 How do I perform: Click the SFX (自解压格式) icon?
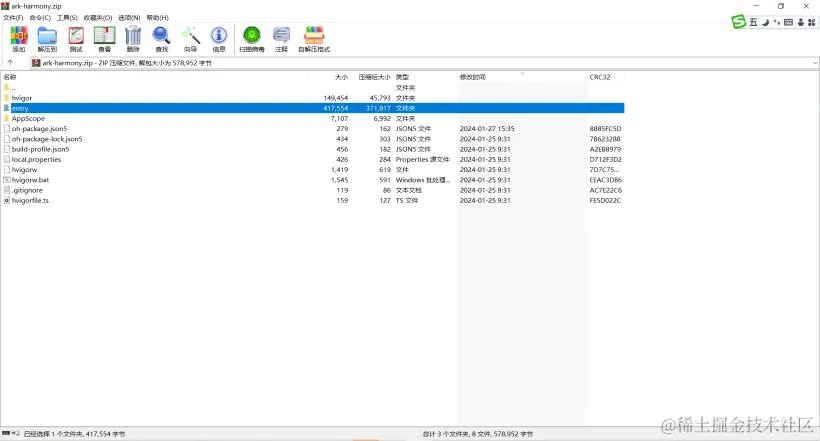[x=314, y=39]
